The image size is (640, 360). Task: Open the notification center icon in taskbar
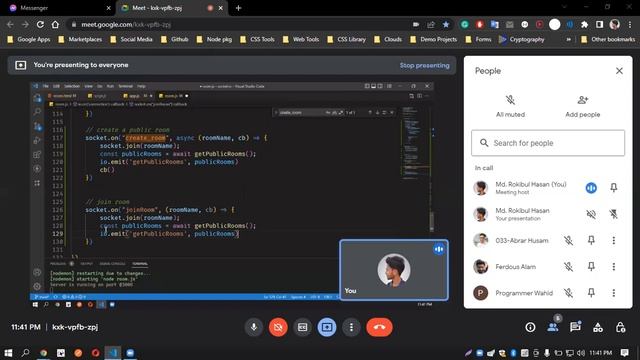[x=624, y=353]
